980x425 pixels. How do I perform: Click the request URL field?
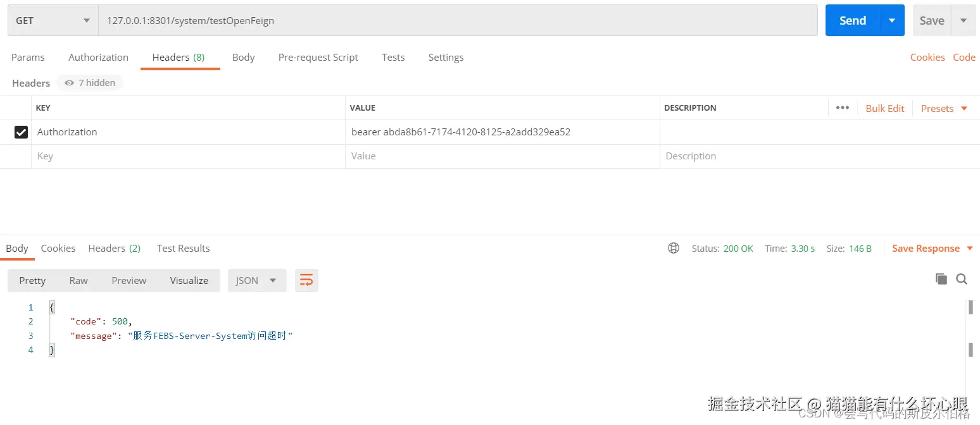click(x=456, y=21)
